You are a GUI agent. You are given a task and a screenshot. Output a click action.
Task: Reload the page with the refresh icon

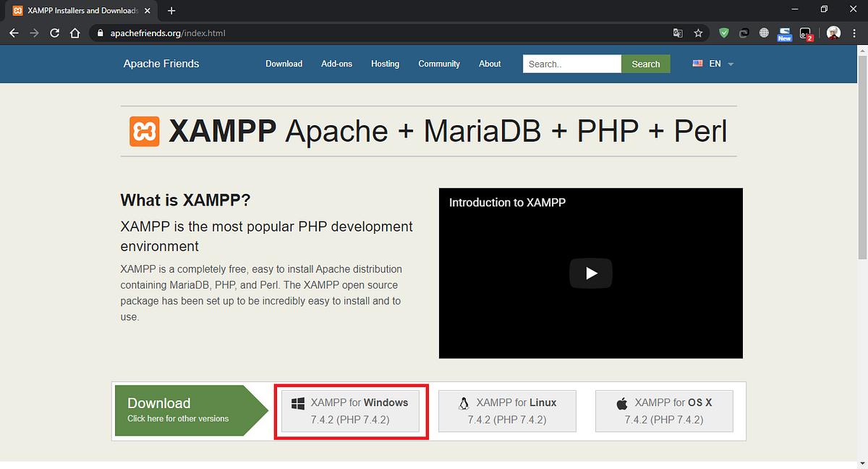54,33
